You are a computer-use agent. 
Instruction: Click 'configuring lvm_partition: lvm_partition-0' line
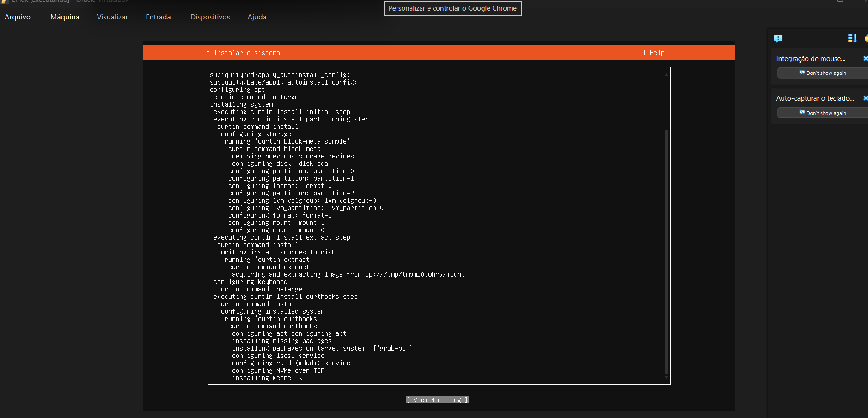coord(306,208)
